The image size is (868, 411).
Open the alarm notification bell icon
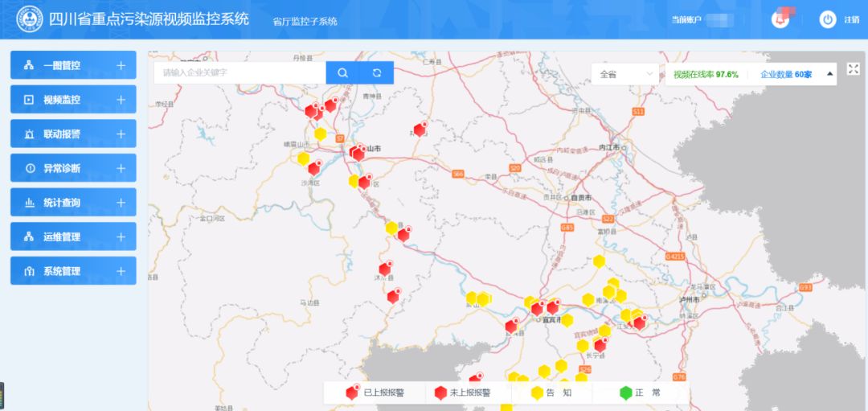coord(780,19)
